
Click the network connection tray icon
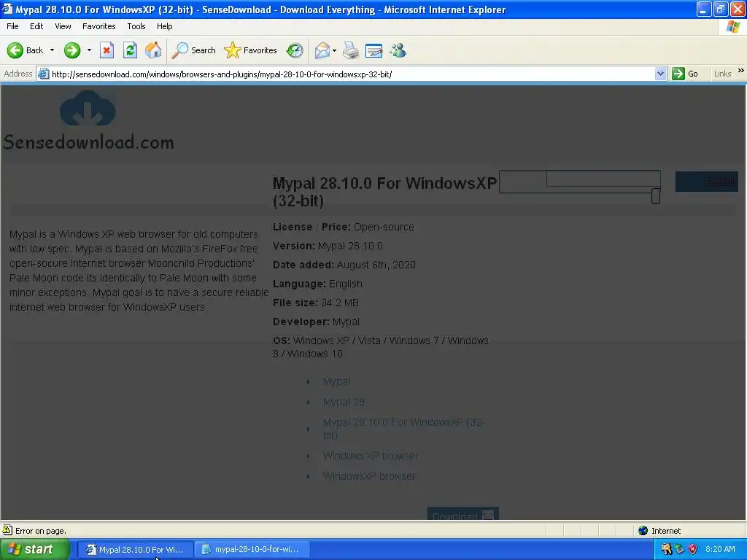point(680,549)
